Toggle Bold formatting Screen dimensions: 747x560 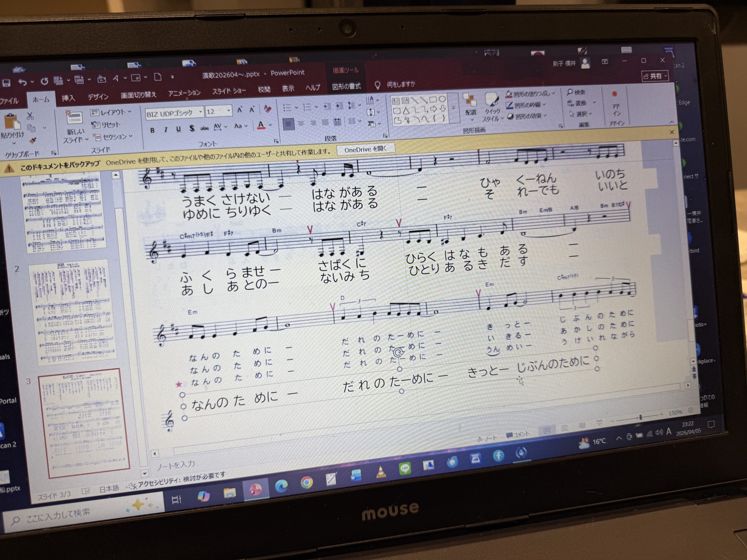(152, 130)
